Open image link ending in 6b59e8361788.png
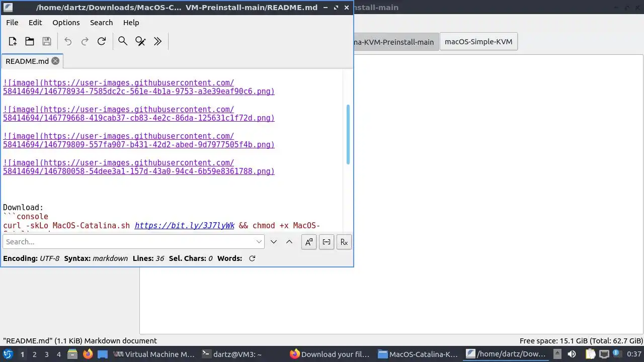 point(139,167)
